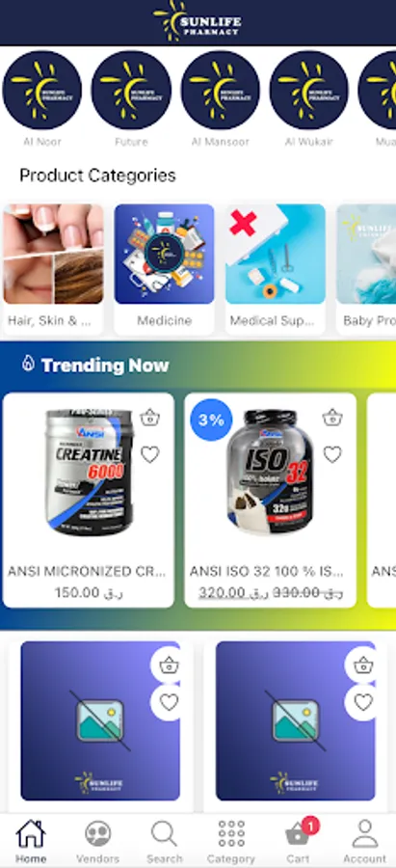This screenshot has width=396, height=868.
Task: Open Hair, Skin category tile
Action: pyautogui.click(x=53, y=269)
